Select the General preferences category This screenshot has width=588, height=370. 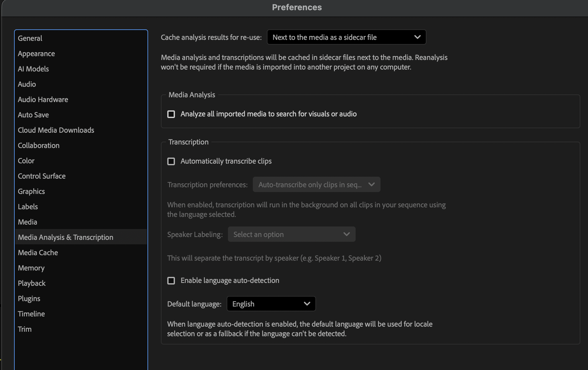click(x=30, y=38)
